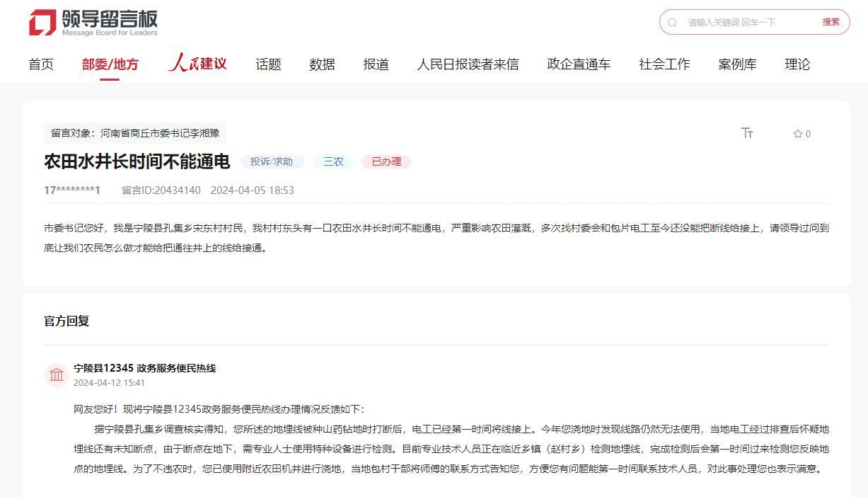Open 人民日报读者来信 section
The image size is (868, 497).
click(x=468, y=64)
